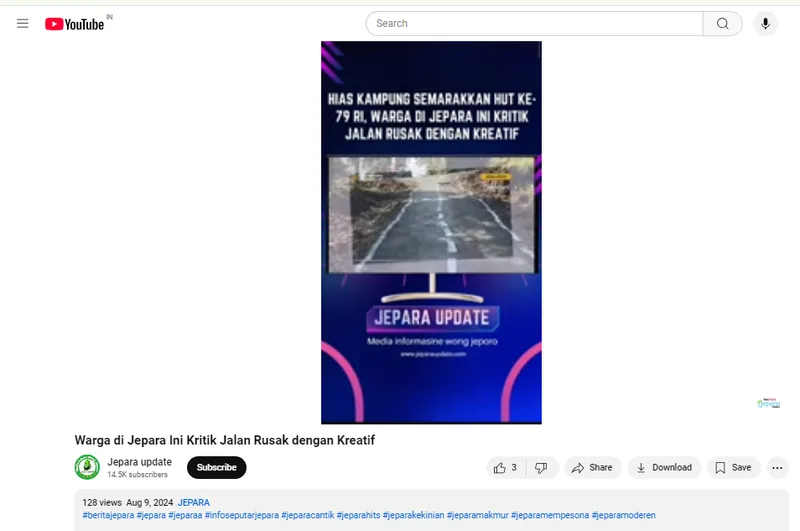Click the JEPARA location link
Image resolution: width=800 pixels, height=531 pixels.
[193, 502]
